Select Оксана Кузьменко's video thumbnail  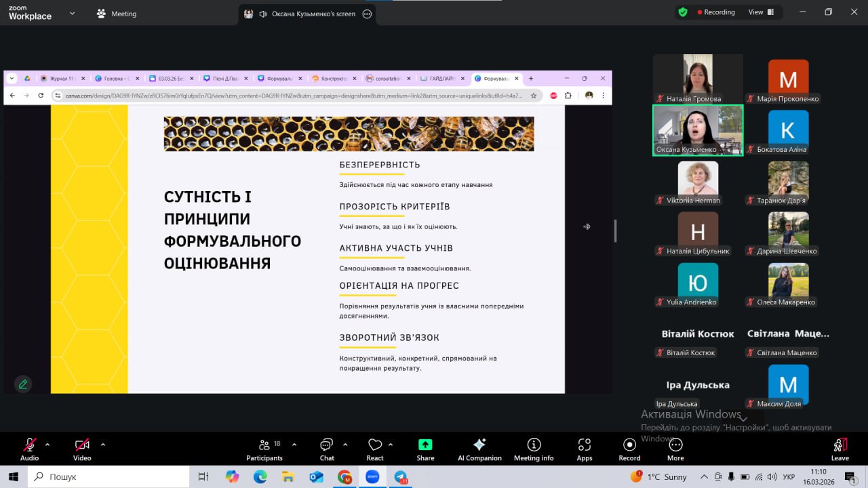pyautogui.click(x=697, y=130)
